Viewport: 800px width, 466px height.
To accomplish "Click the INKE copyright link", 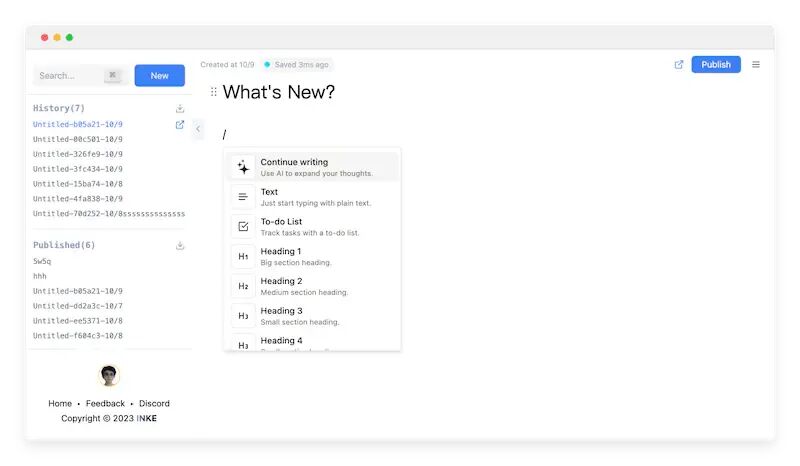I will (146, 418).
